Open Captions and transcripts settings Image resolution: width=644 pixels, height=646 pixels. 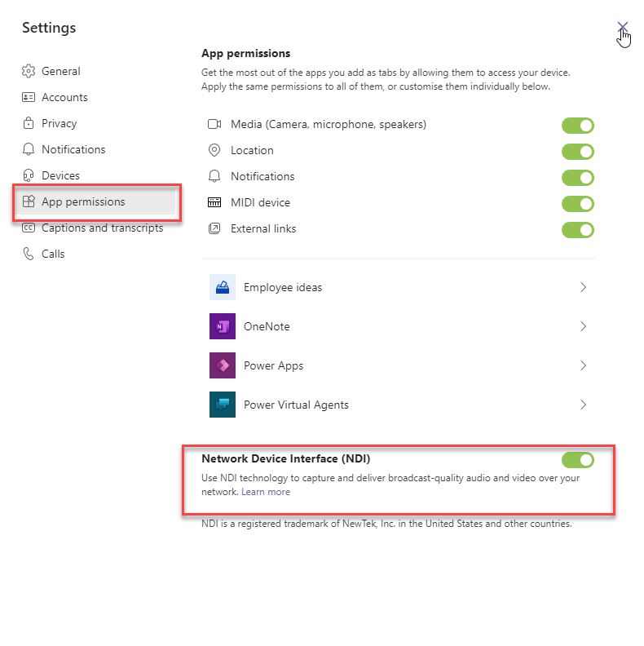click(x=102, y=228)
